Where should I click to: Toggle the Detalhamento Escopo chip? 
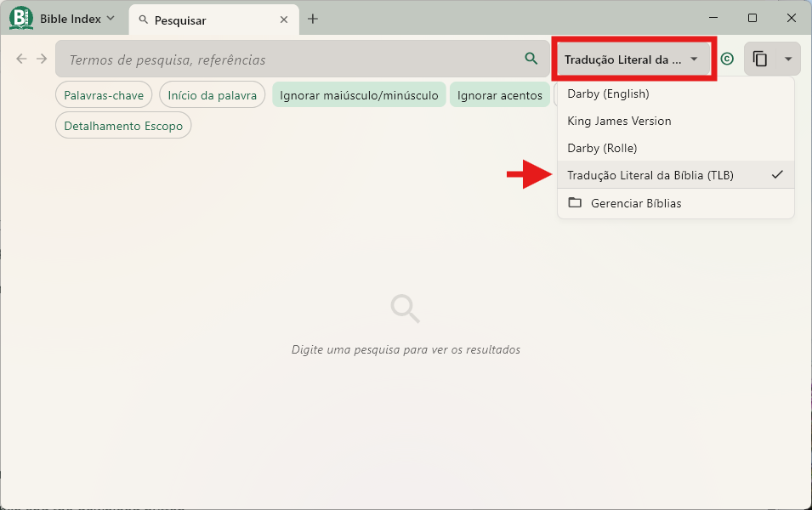point(123,126)
